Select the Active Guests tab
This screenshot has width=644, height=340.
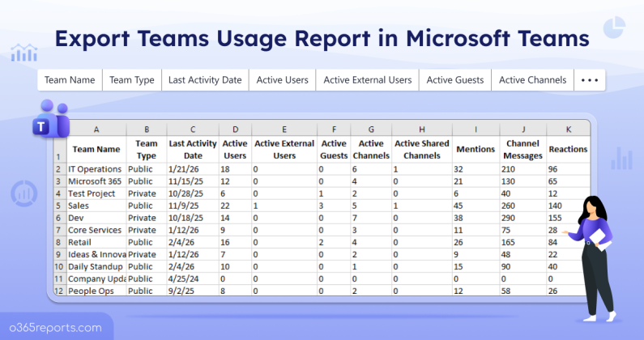tap(454, 80)
